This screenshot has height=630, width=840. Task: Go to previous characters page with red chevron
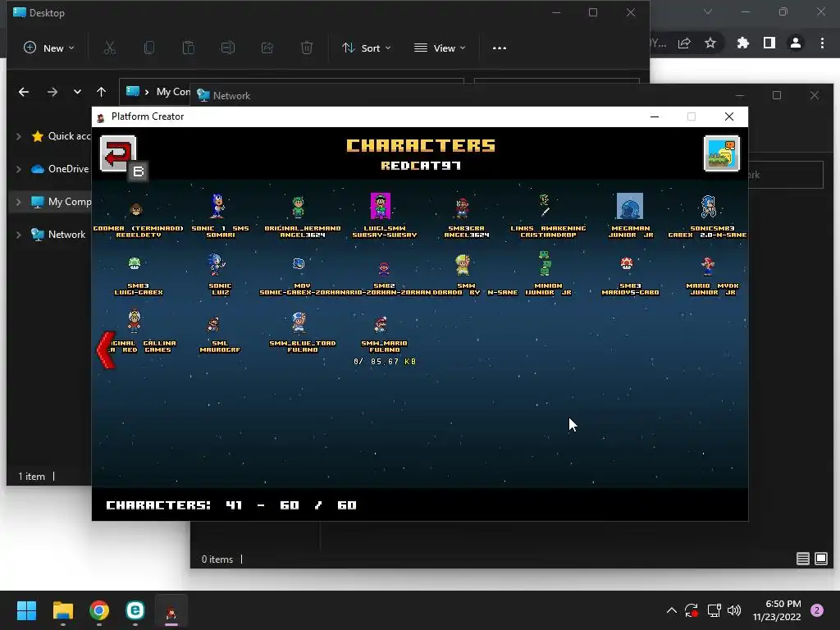tap(106, 349)
